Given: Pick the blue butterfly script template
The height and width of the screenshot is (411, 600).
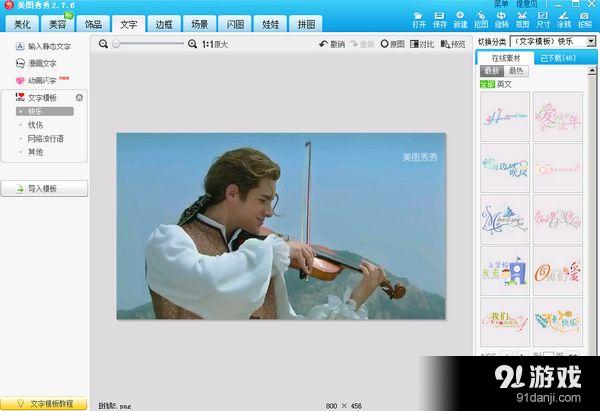Looking at the screenshot, I should (505, 219).
